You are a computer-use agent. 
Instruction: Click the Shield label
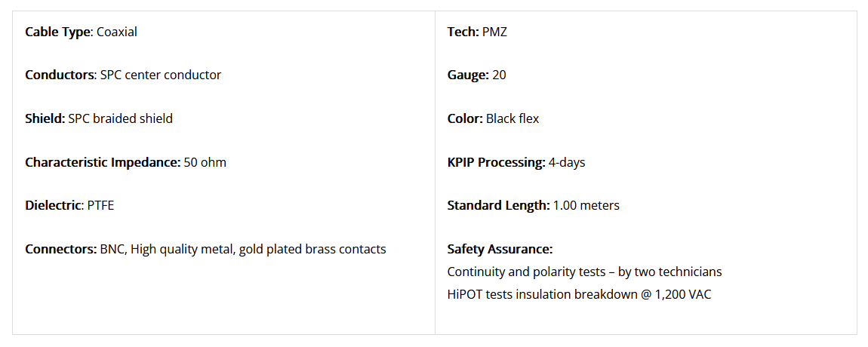pos(45,118)
